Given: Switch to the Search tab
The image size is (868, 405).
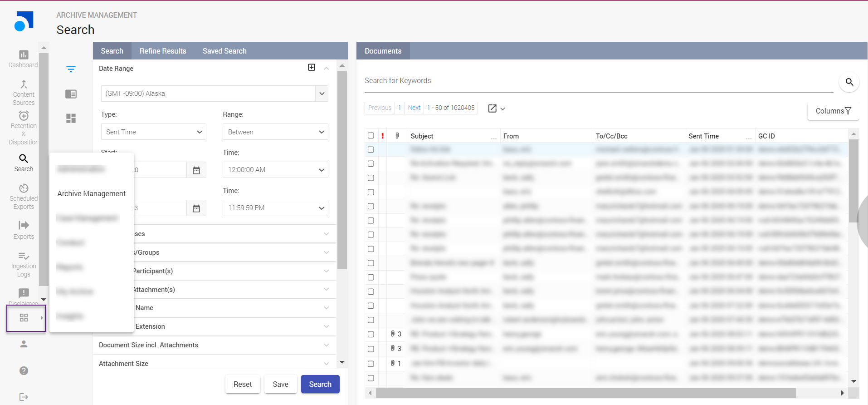Looking at the screenshot, I should [x=112, y=51].
